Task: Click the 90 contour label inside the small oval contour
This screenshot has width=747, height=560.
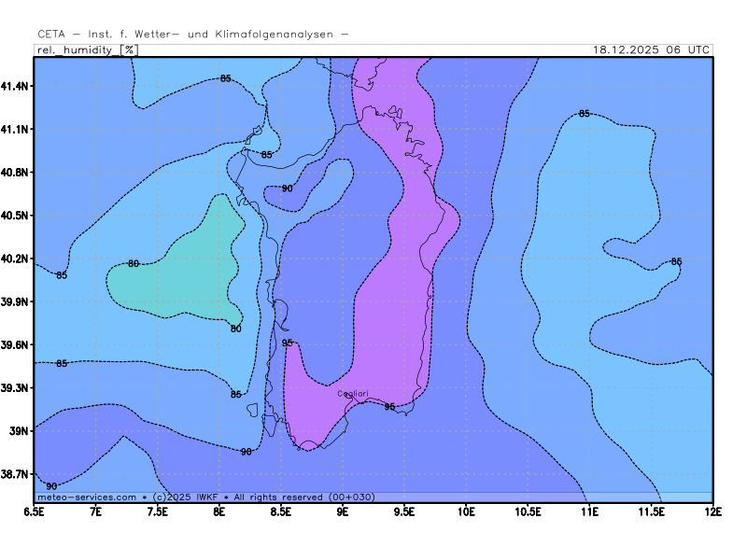Action: pos(287,189)
